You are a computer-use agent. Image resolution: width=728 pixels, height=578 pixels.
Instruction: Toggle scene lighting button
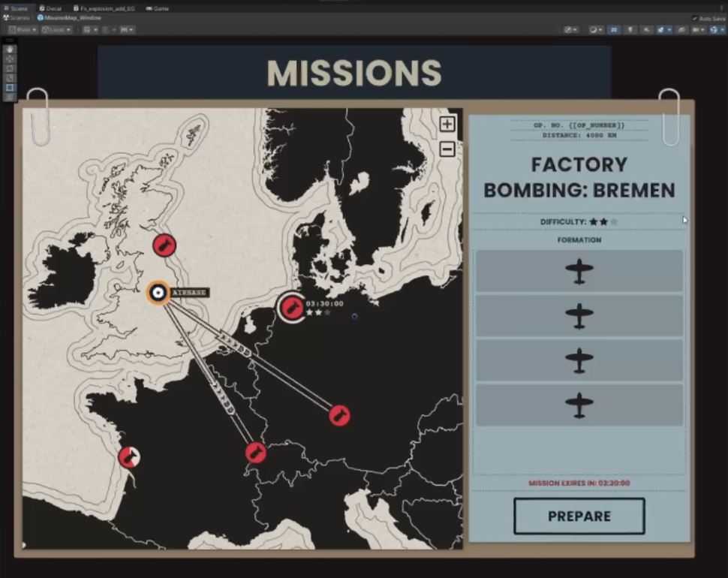(x=629, y=30)
